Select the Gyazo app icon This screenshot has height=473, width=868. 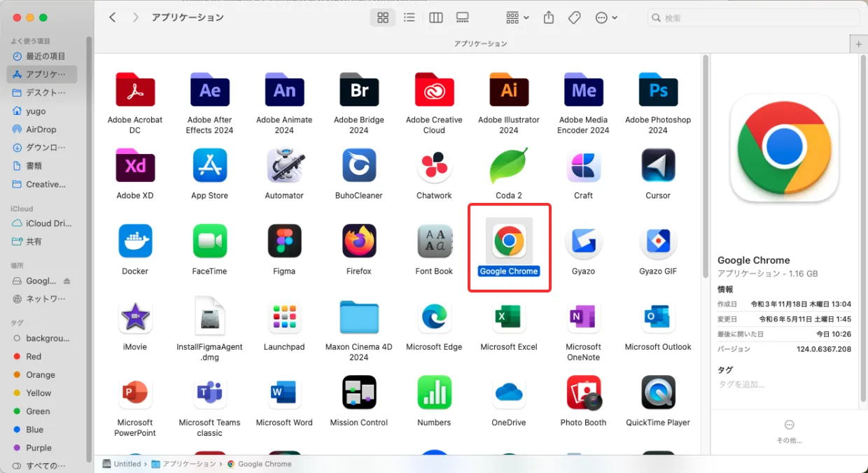584,241
